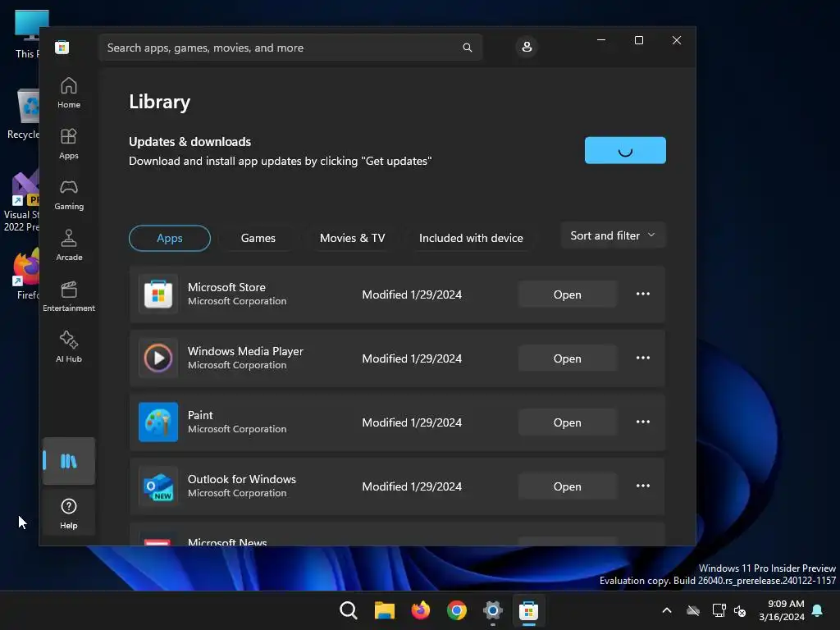
Task: Select the Movies & TV filter tab
Action: tap(353, 239)
